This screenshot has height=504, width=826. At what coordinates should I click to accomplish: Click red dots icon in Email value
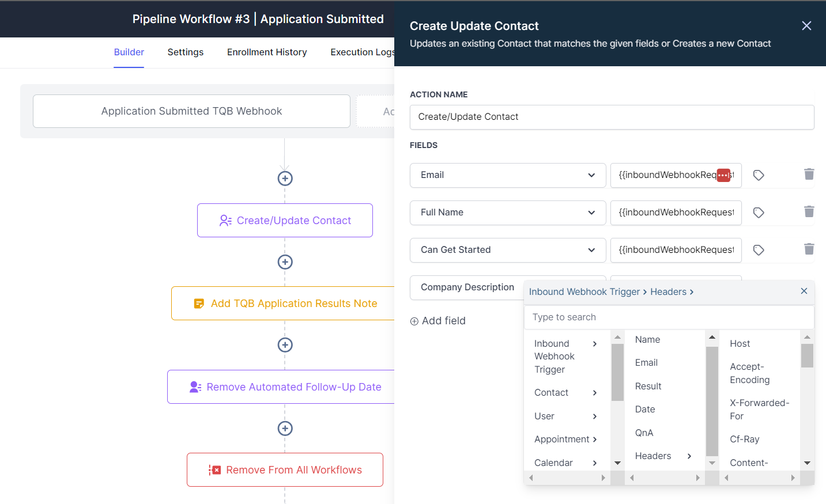point(723,175)
